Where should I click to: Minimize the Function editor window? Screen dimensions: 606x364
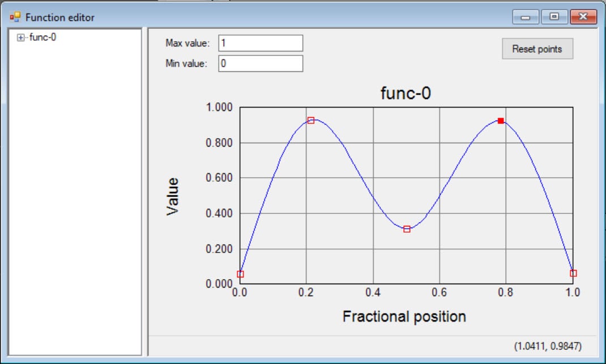coord(526,16)
